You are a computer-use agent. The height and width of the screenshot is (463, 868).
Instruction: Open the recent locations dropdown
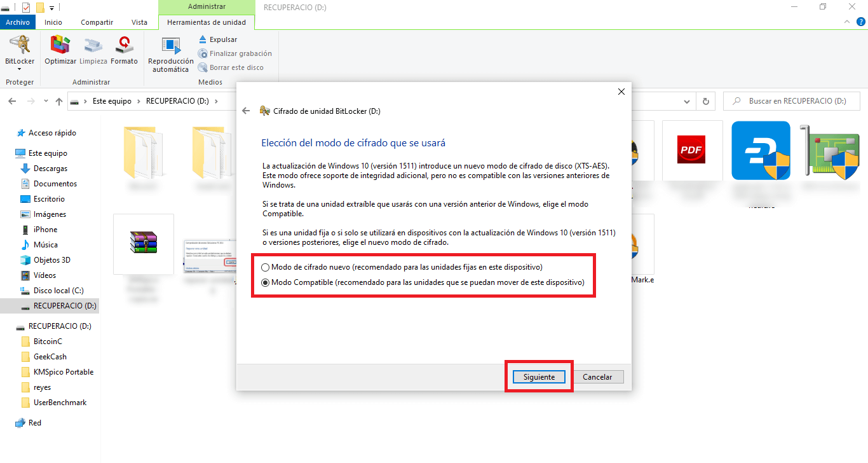[x=46, y=101]
